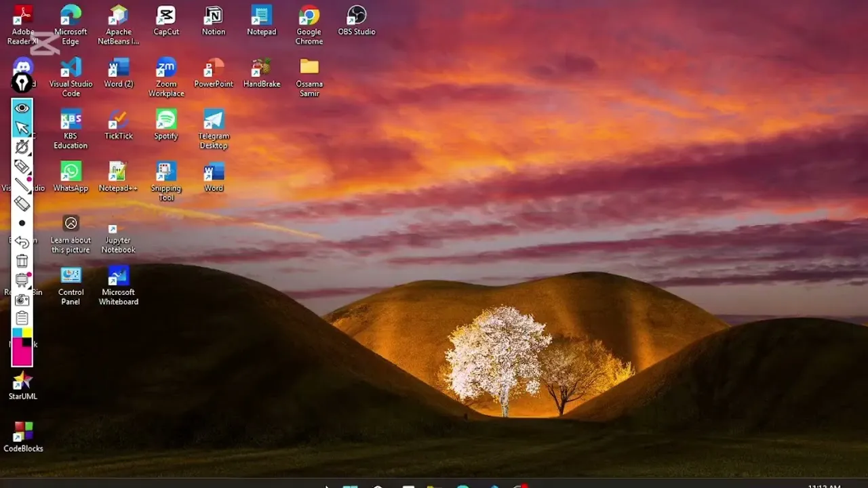Open StarUML desktop shortcut

[22, 385]
